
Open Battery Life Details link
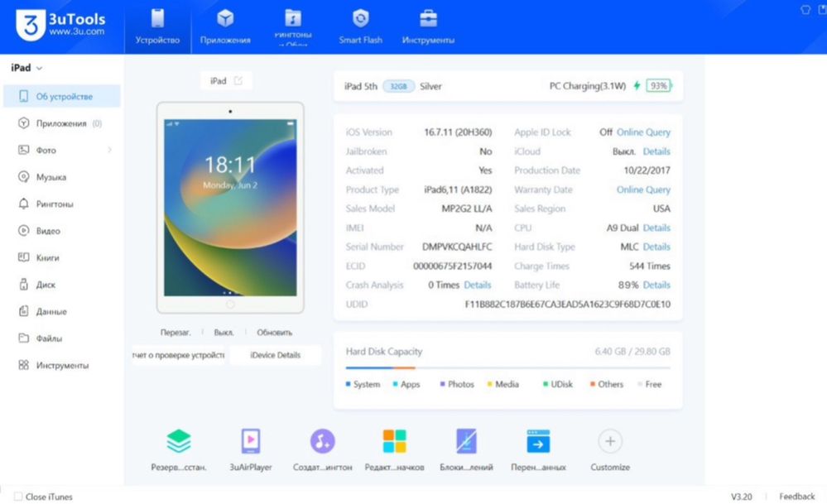coord(656,286)
